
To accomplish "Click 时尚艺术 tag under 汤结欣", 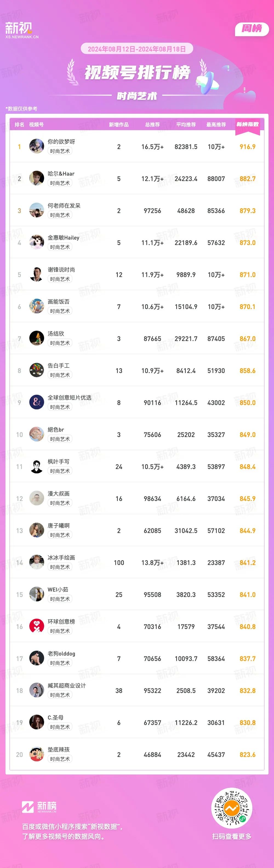I will tap(60, 343).
